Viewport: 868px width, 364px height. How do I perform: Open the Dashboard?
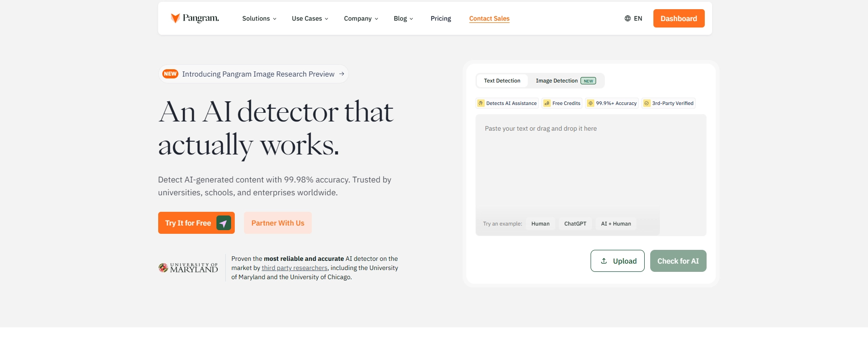point(679,18)
